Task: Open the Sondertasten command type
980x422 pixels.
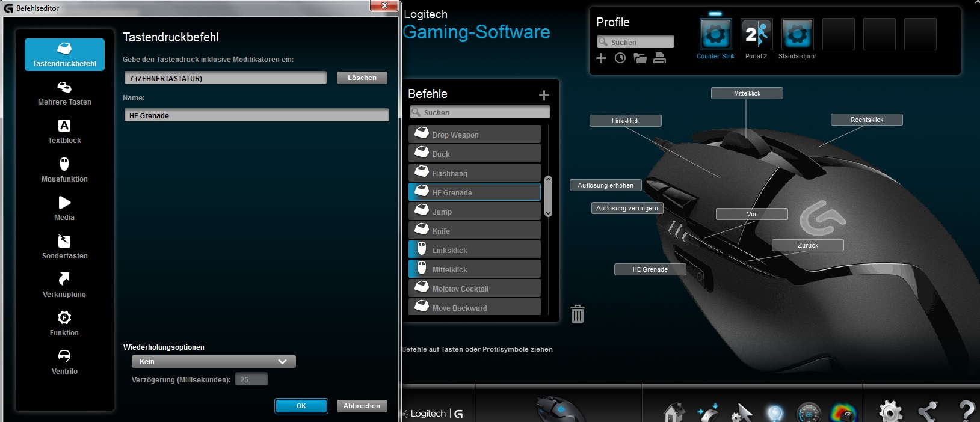Action: [64, 248]
